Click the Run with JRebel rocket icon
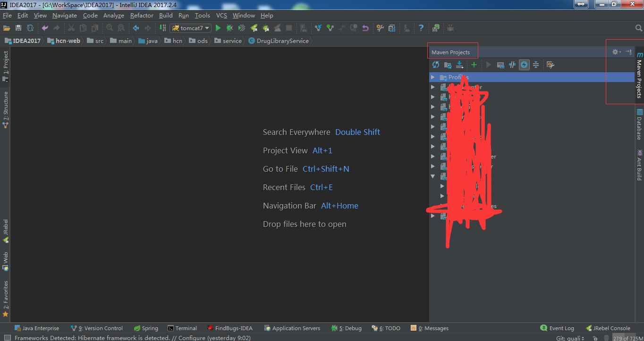 click(x=254, y=28)
